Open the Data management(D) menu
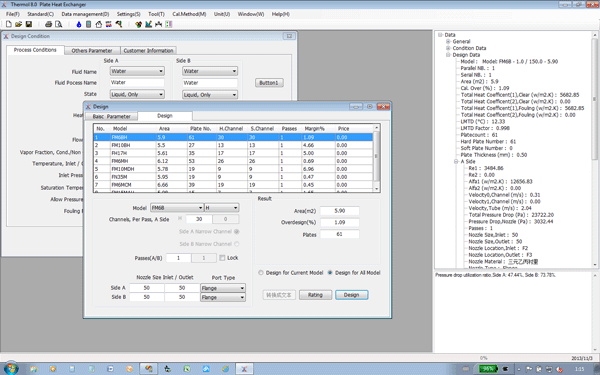 [85, 14]
